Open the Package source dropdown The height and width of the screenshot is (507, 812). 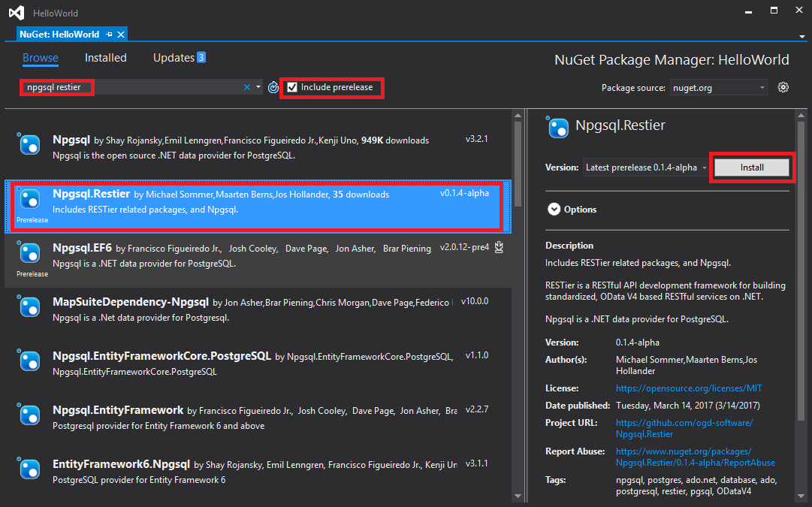(718, 88)
